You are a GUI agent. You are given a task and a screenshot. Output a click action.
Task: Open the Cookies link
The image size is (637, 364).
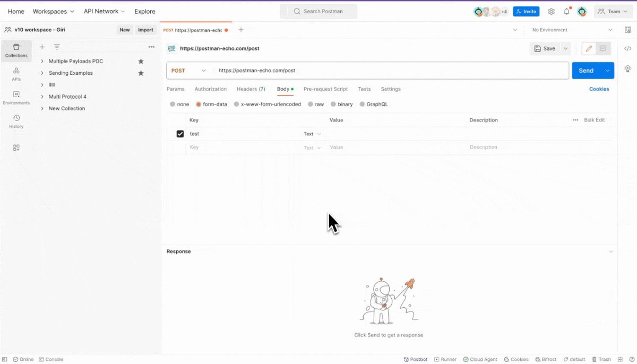pos(599,89)
